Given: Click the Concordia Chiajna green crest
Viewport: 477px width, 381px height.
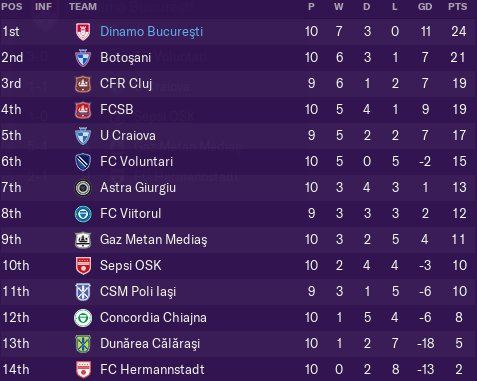Looking at the screenshot, I should click(x=83, y=318).
